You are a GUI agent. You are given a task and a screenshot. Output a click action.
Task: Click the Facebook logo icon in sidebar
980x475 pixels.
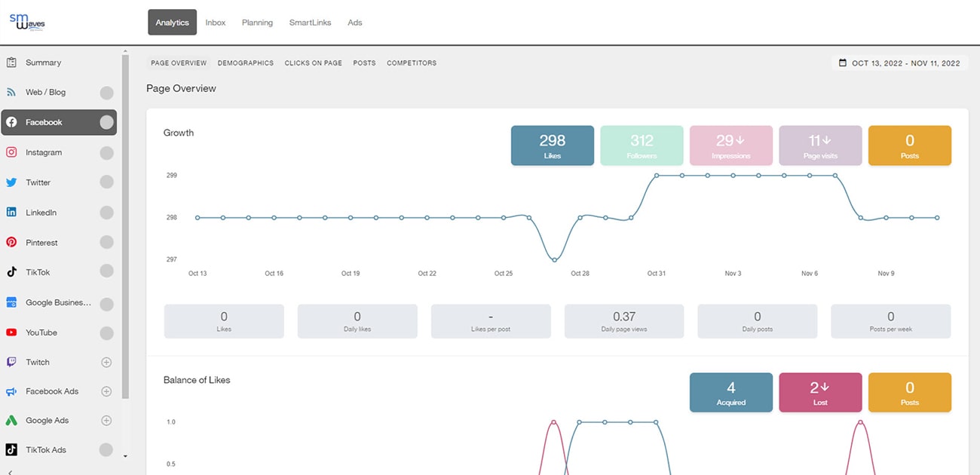(x=11, y=122)
